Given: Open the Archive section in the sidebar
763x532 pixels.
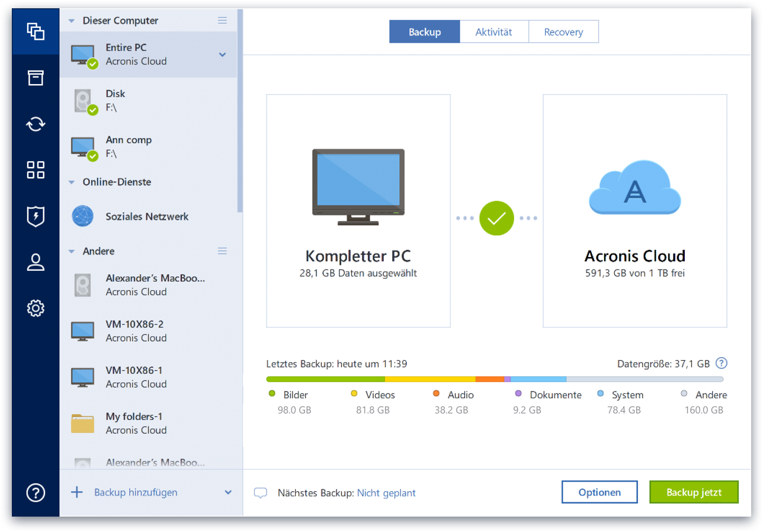Looking at the screenshot, I should coord(35,78).
